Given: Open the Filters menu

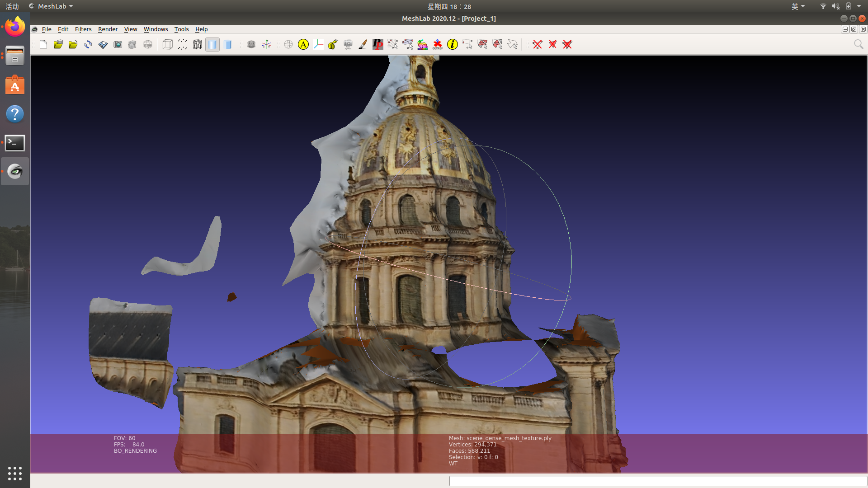Looking at the screenshot, I should (x=83, y=29).
